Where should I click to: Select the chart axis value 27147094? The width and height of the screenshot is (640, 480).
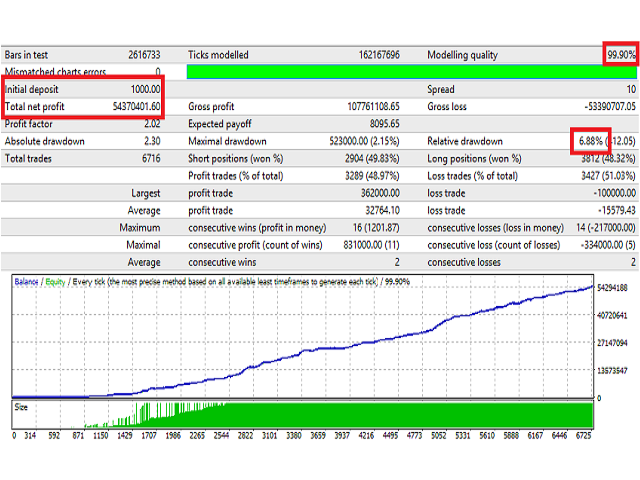click(612, 343)
